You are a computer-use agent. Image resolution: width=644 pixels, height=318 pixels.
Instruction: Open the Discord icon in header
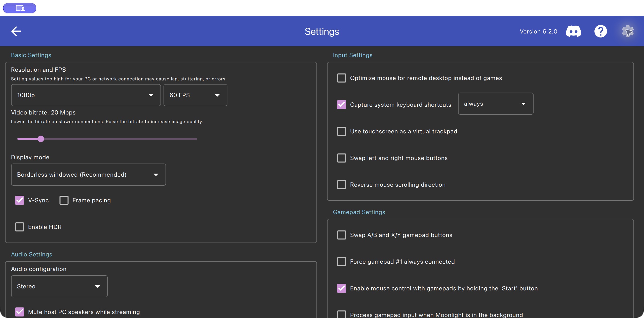(x=573, y=31)
